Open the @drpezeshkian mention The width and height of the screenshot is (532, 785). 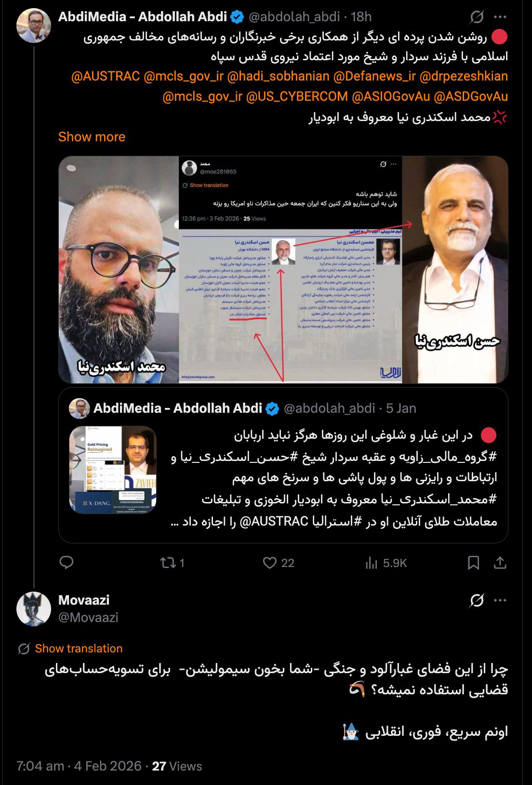pos(464,76)
